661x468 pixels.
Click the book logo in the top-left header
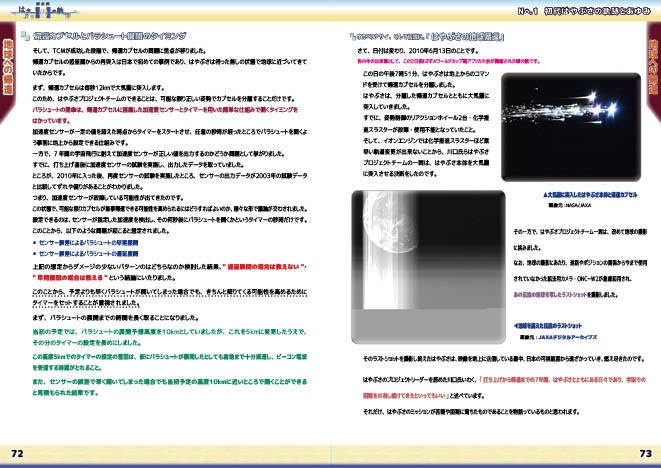click(x=44, y=11)
